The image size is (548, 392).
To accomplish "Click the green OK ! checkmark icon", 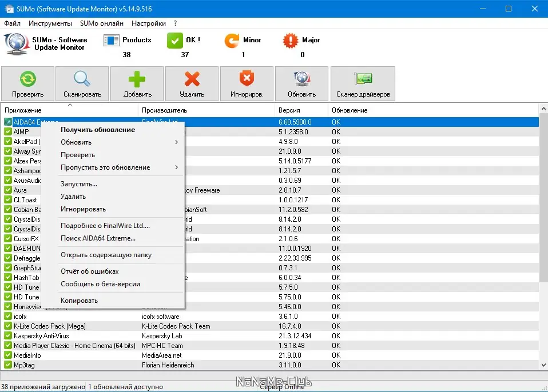I will [174, 41].
